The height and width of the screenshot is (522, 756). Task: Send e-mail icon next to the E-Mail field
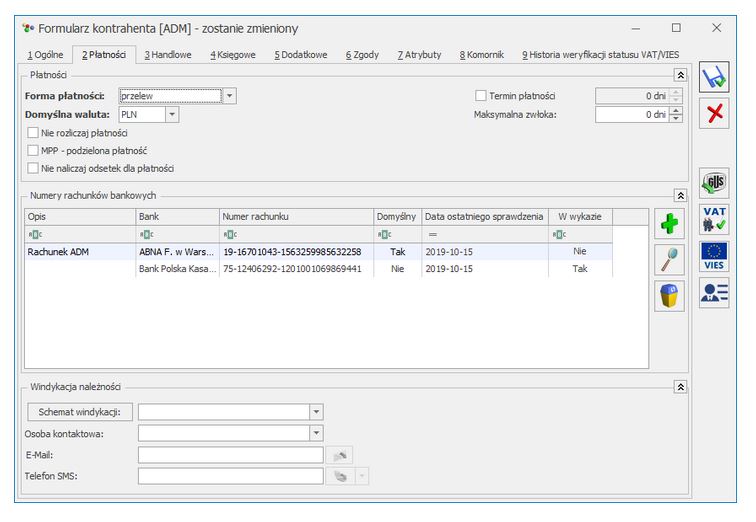coord(339,455)
